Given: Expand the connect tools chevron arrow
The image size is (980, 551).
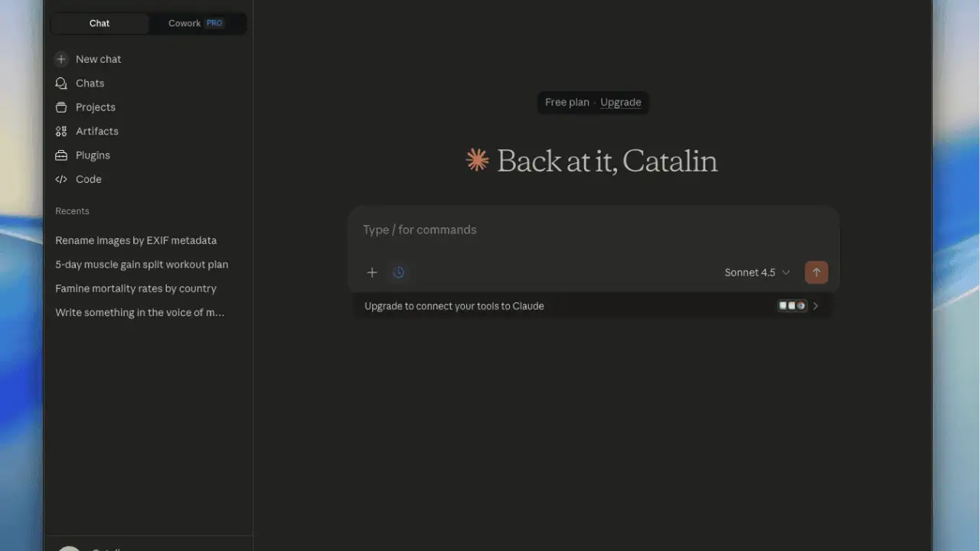Looking at the screenshot, I should pyautogui.click(x=815, y=306).
